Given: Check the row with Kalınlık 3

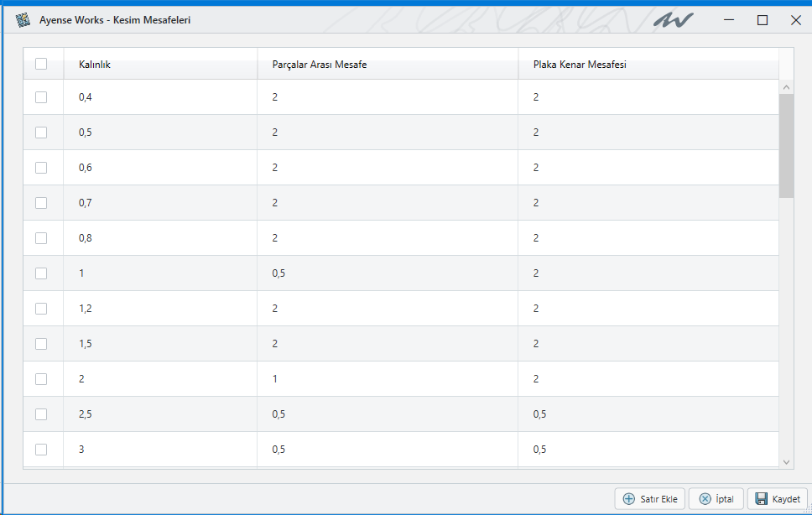Looking at the screenshot, I should [x=41, y=450].
